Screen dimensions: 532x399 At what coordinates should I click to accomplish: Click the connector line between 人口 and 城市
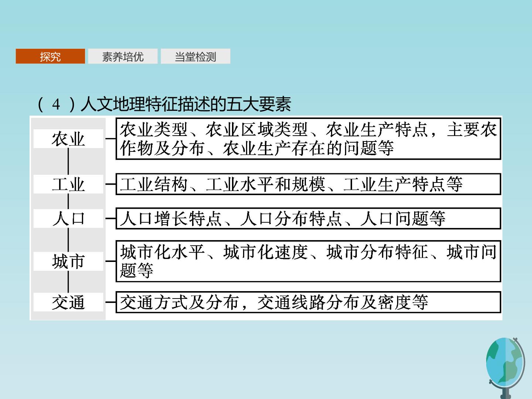pyautogui.click(x=68, y=240)
